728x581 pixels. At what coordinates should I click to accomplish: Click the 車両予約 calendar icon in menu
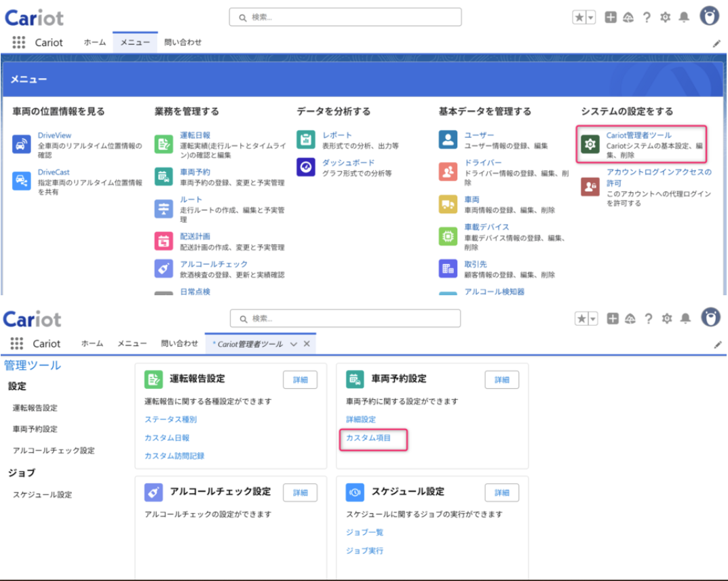164,176
